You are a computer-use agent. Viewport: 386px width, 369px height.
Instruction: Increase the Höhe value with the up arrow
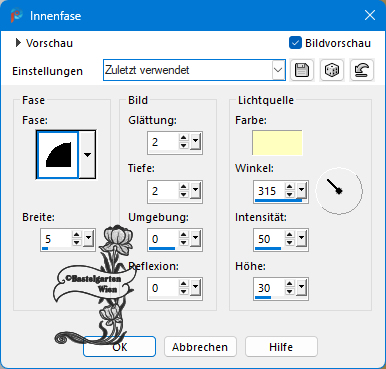pyautogui.click(x=290, y=284)
